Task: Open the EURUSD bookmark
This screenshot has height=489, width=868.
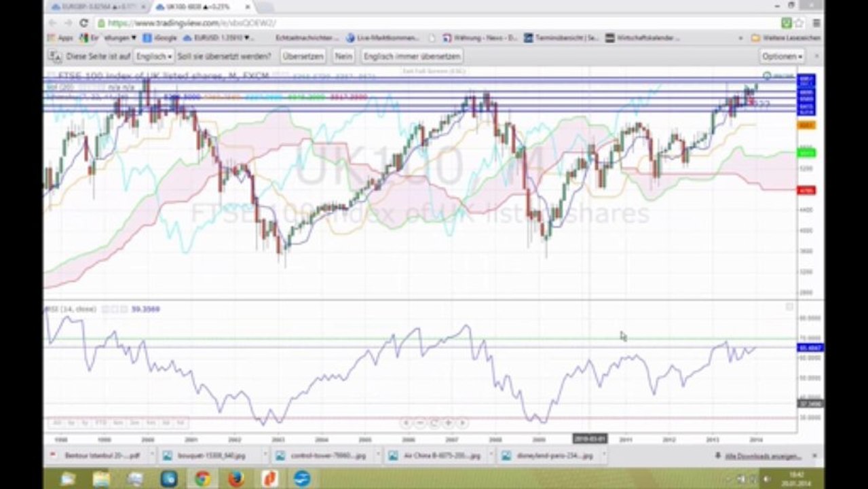Action: point(217,38)
